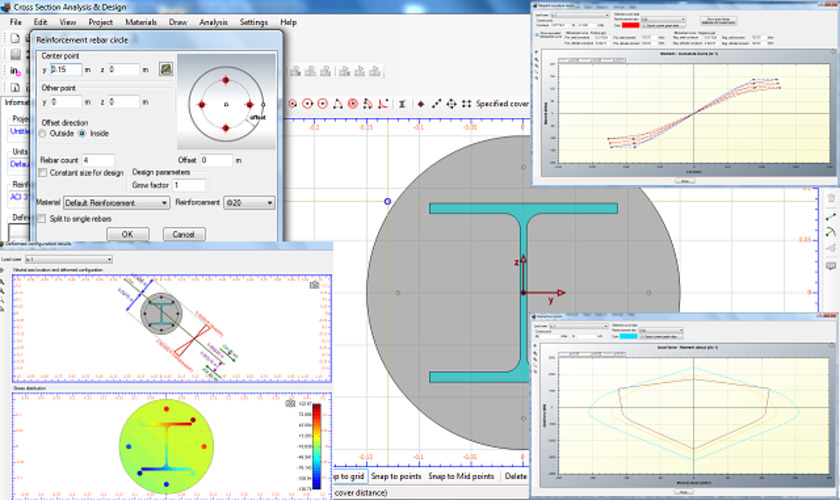Screen dimensions: 840x500
Task: Select the four-arrow move tool icon
Action: tap(453, 103)
